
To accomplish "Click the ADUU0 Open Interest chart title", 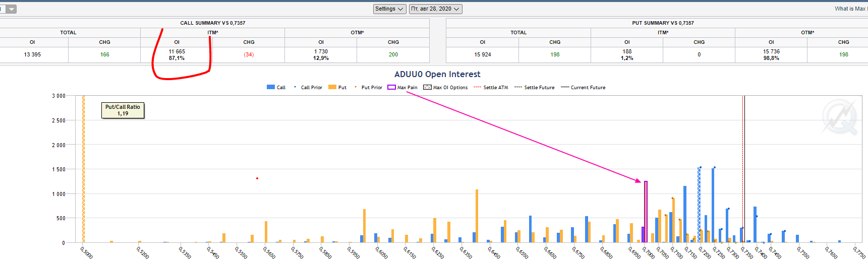I will pos(437,74).
